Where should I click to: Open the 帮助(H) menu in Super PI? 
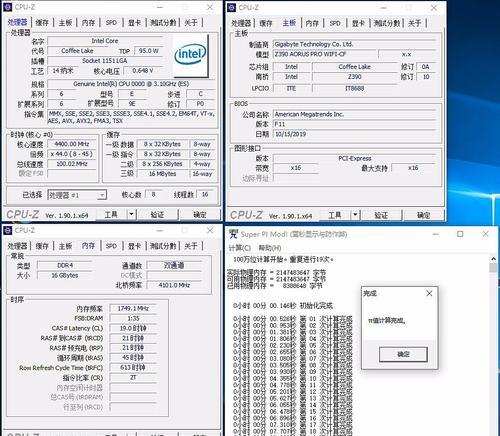[270, 248]
